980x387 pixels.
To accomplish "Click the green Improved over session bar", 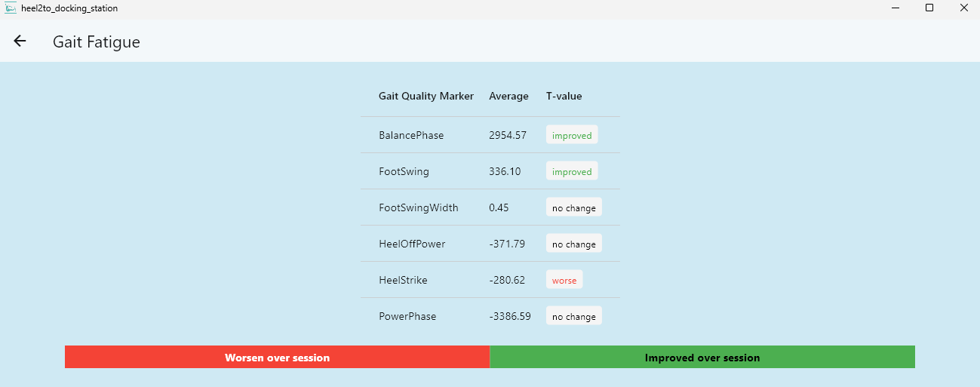I will 702,358.
